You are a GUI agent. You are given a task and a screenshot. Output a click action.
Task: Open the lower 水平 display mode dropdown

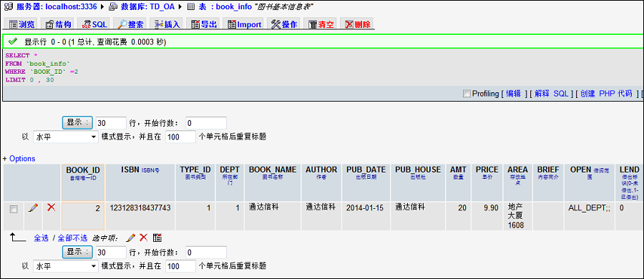(x=66, y=266)
